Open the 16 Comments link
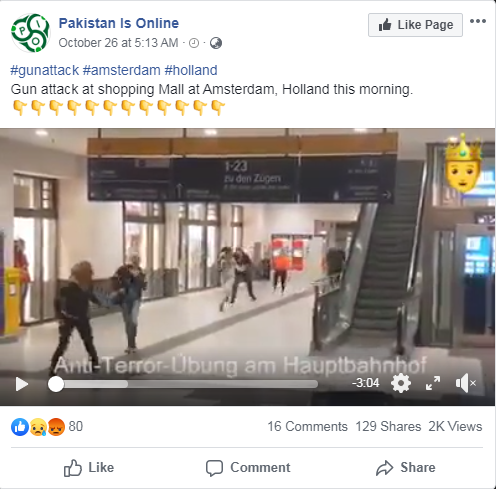This screenshot has height=489, width=496. [307, 426]
